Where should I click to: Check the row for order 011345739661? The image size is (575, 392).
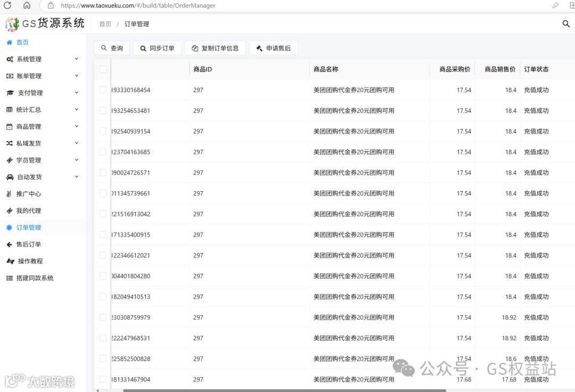pos(103,193)
